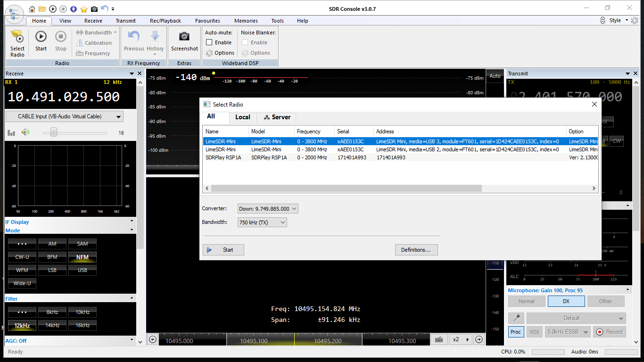Select USB mode
Image resolution: width=644 pixels, height=362 pixels.
(x=83, y=270)
